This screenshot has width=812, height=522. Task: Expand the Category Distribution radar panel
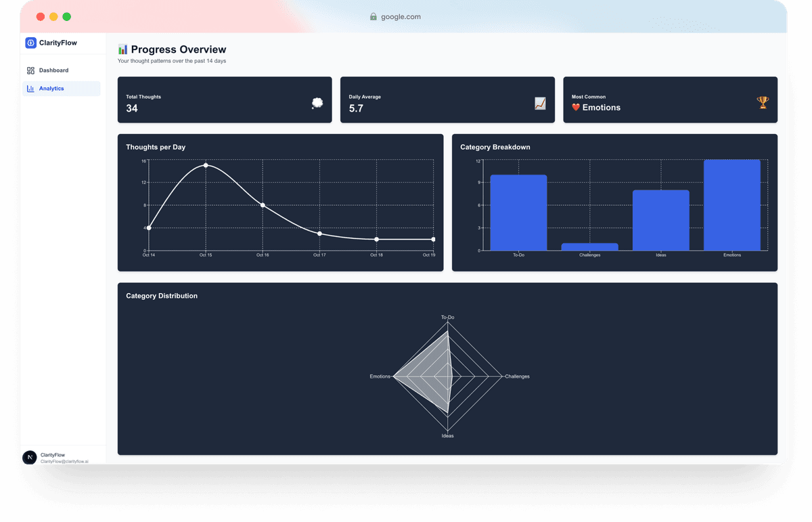447,369
